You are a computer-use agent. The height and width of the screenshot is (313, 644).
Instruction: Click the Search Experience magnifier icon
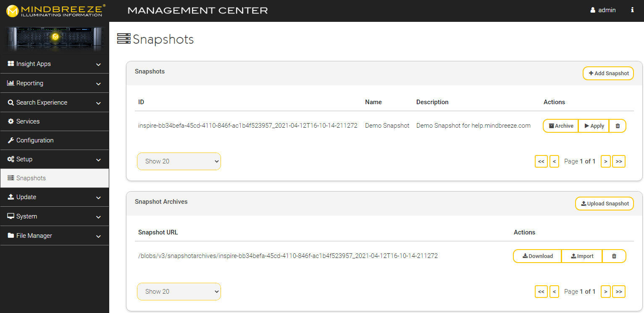pyautogui.click(x=11, y=103)
